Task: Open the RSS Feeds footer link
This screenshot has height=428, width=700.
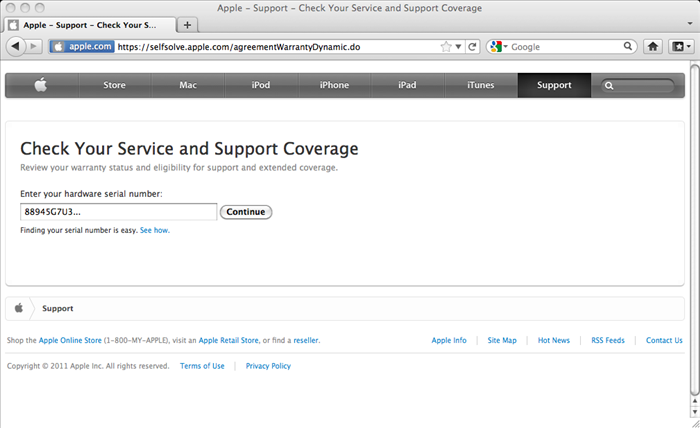Action: (608, 340)
